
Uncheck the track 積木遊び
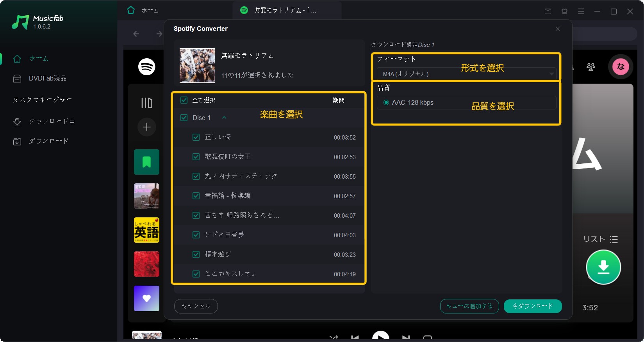[196, 254]
